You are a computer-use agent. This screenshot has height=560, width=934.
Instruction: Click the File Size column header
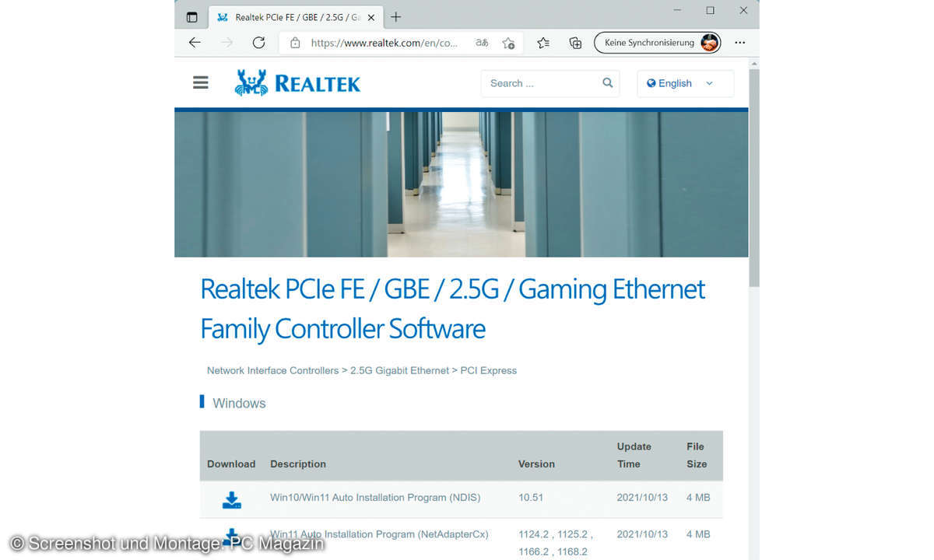697,455
